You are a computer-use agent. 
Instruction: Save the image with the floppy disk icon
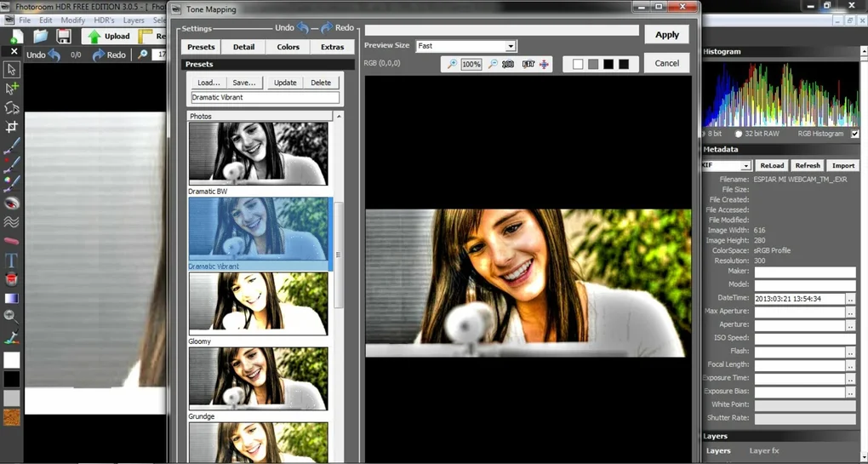63,36
